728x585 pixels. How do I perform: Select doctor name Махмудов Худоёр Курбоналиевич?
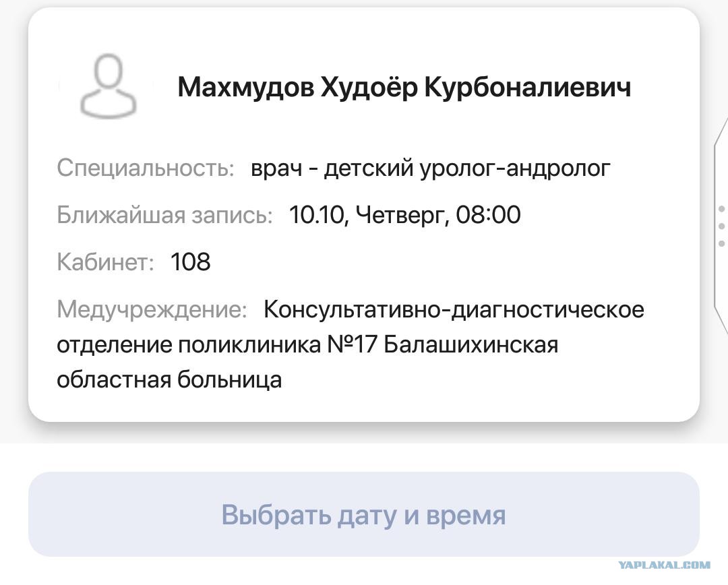(x=404, y=87)
